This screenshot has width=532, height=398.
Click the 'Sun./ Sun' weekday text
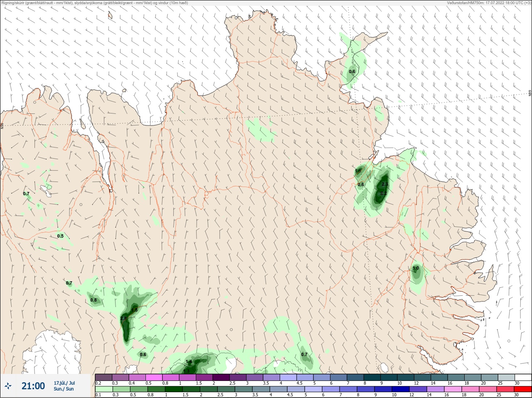click(x=64, y=389)
